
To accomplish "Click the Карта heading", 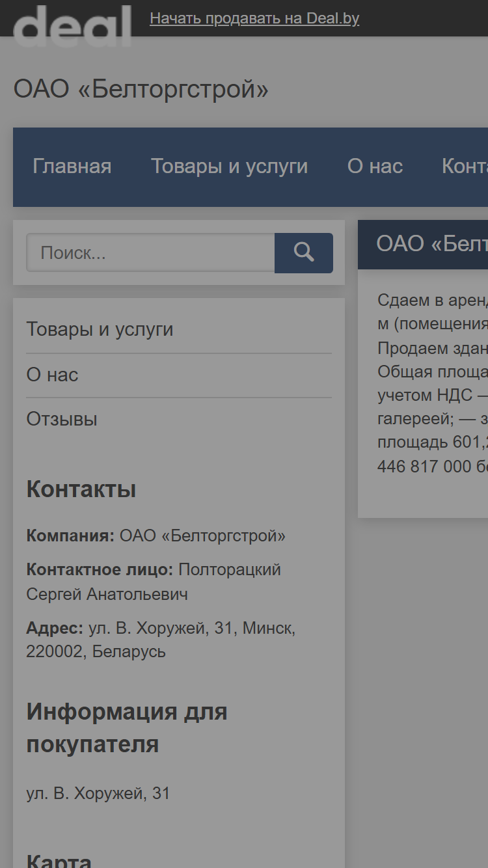I will [59, 860].
